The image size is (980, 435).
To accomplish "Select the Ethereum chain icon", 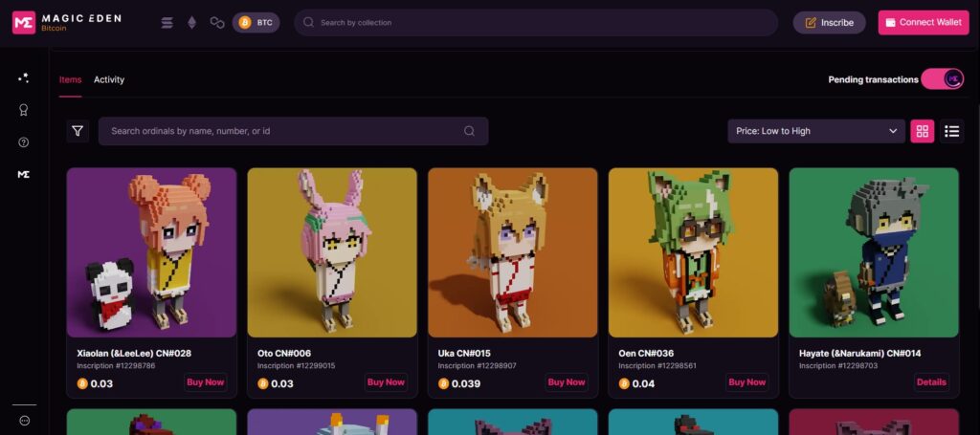I will tap(191, 23).
